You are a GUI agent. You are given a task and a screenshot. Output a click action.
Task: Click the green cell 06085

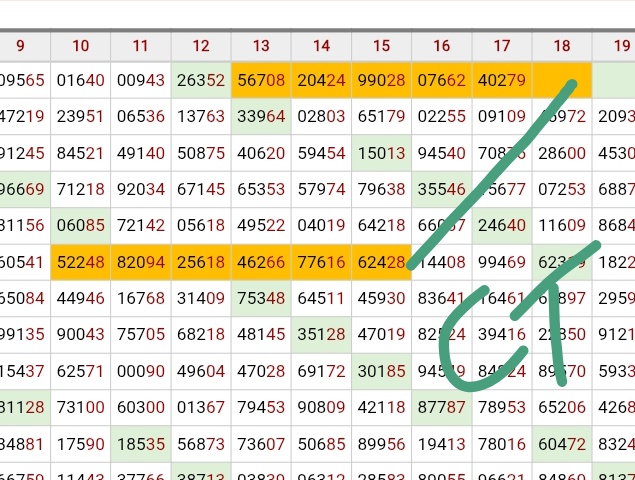pyautogui.click(x=81, y=226)
